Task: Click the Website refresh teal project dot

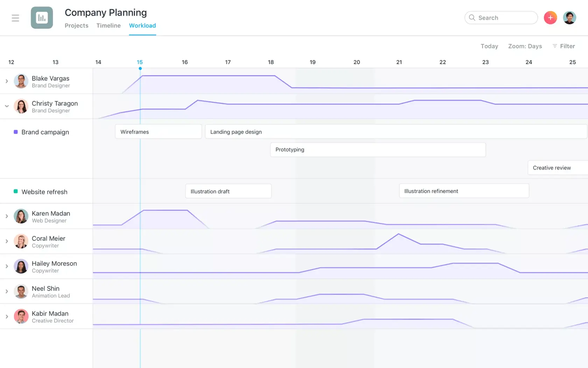Action: (15, 191)
